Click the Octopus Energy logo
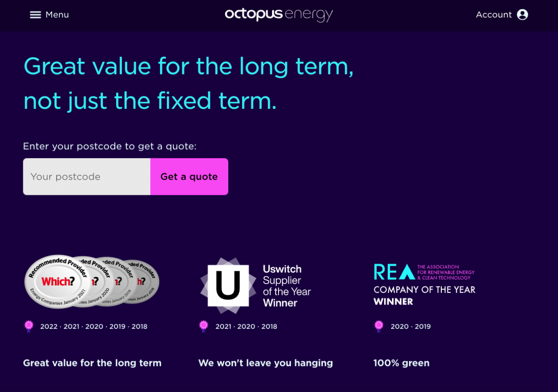Image resolution: width=558 pixels, height=392 pixels. (x=279, y=15)
